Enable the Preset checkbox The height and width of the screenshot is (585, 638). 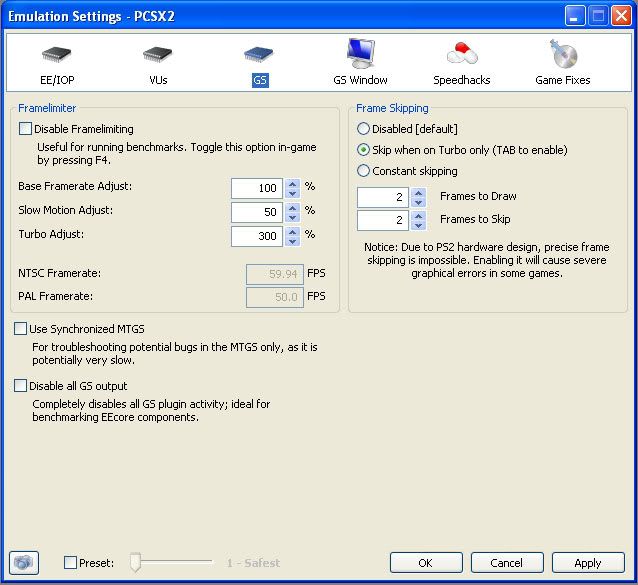70,563
